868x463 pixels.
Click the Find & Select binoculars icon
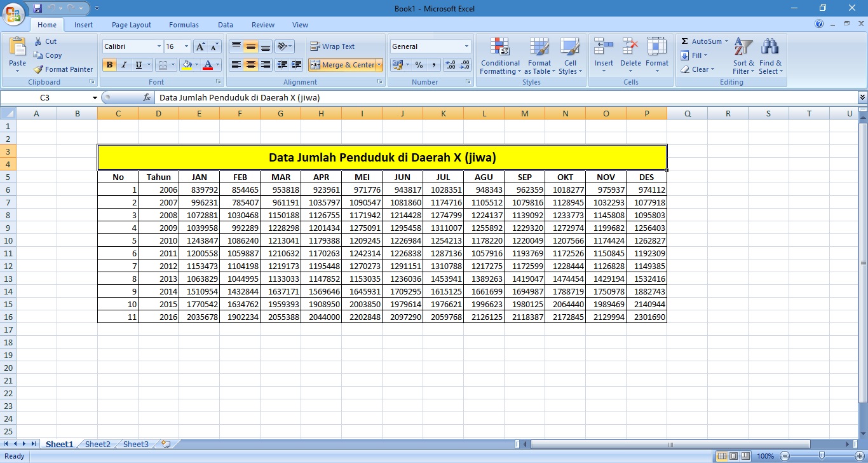coord(770,47)
